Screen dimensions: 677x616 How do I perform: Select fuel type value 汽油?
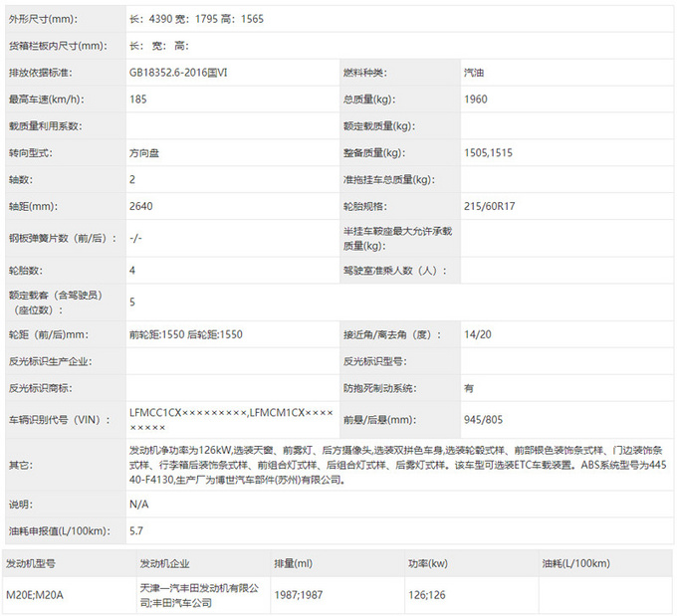tap(474, 73)
